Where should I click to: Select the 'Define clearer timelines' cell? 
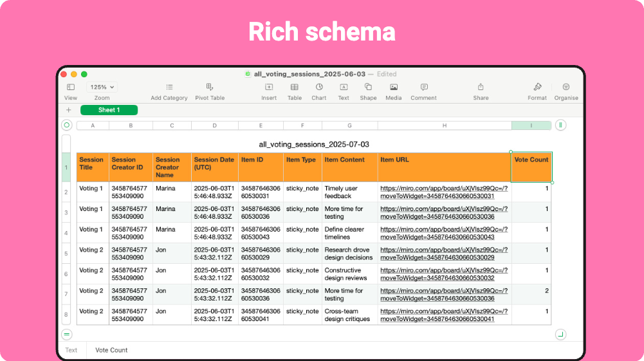coord(349,233)
